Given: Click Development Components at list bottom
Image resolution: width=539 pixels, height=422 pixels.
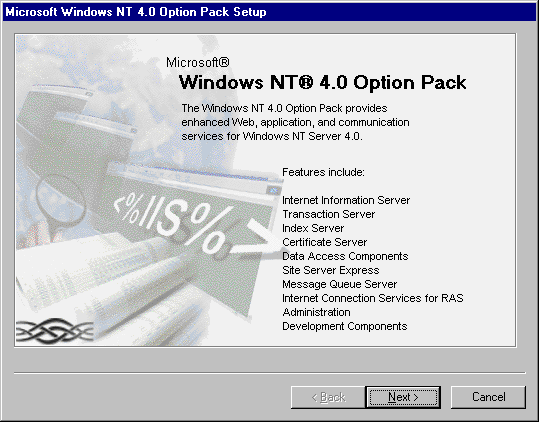Looking at the screenshot, I should click(x=344, y=326).
